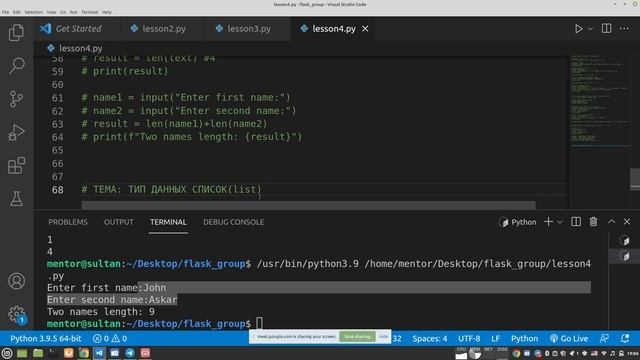Open the editor More Actions ellipsis menu
640x360 pixels.
624,29
